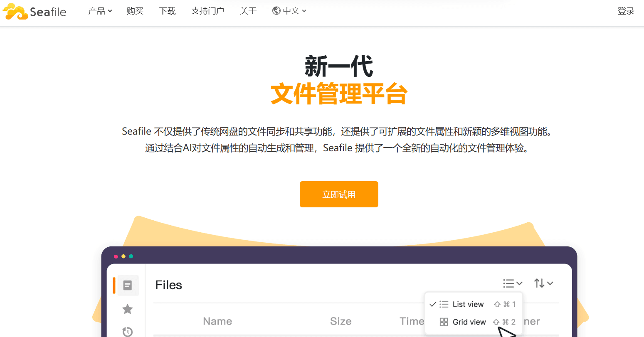The width and height of the screenshot is (644, 337).
Task: Choose List view in the mockup menu
Action: (474, 304)
